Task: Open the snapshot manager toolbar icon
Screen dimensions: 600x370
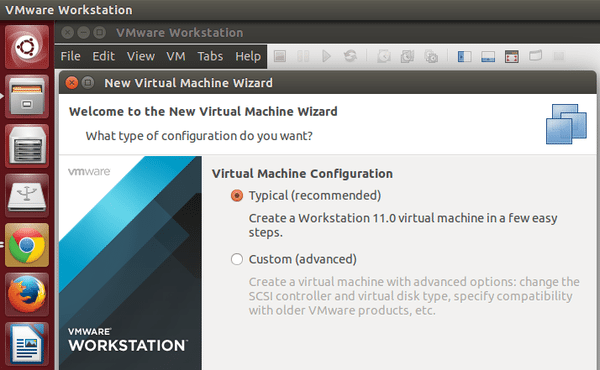Action: (x=431, y=56)
